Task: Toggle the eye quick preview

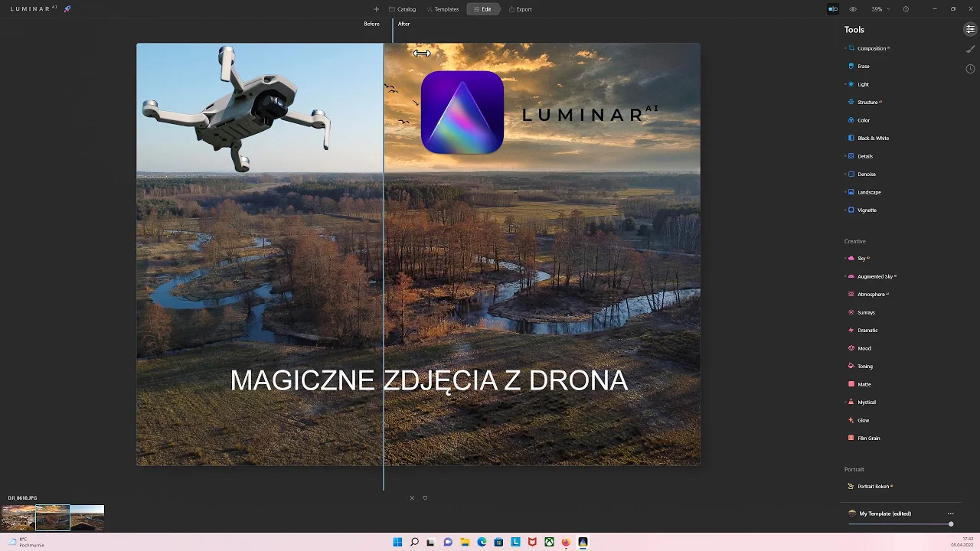Action: [x=853, y=9]
